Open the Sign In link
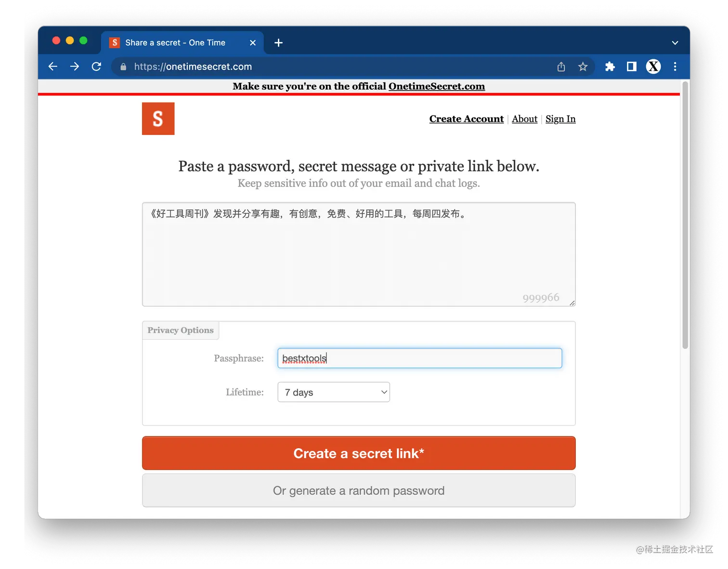This screenshot has width=728, height=569. click(x=560, y=119)
